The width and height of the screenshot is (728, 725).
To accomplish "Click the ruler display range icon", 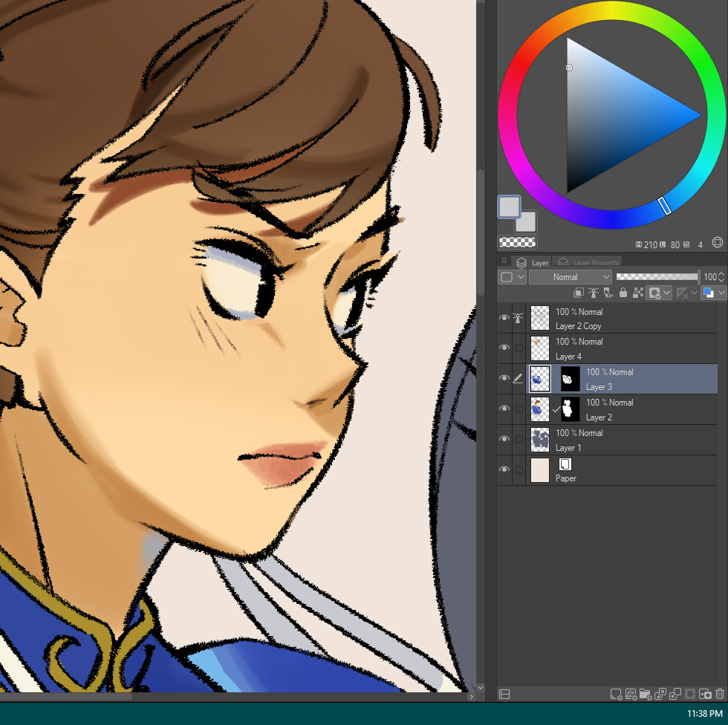I will [x=682, y=293].
